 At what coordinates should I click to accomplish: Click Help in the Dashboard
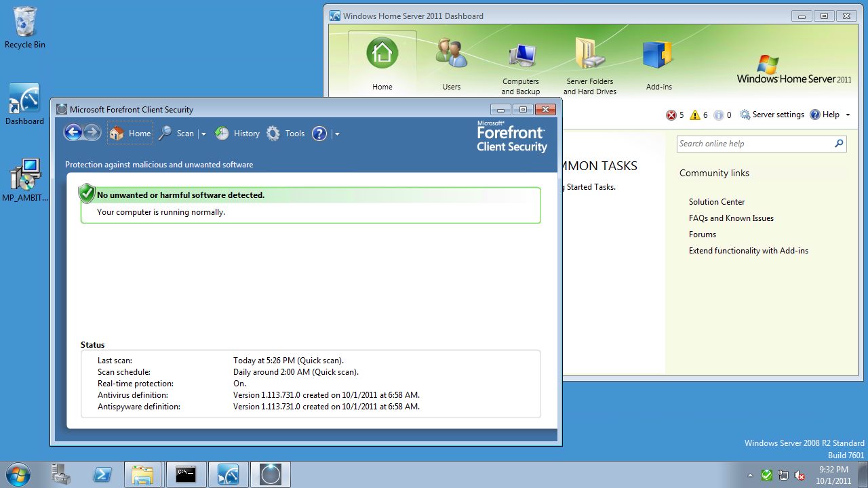coord(825,115)
